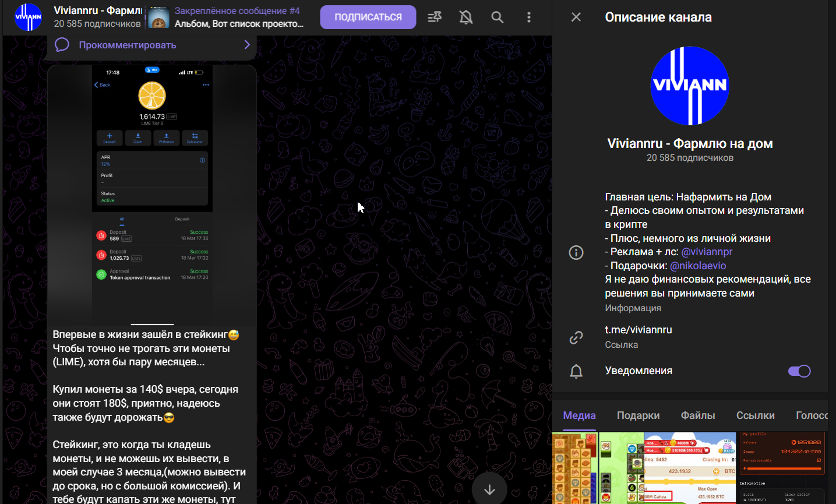Image resolution: width=836 pixels, height=504 pixels.
Task: Switch to the Медиа tab
Action: pyautogui.click(x=579, y=415)
